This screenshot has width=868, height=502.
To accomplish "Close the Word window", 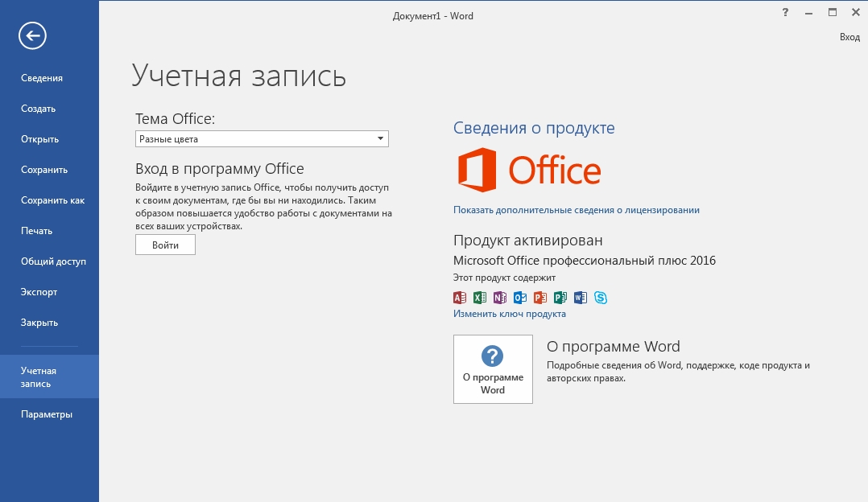I will [x=855, y=12].
